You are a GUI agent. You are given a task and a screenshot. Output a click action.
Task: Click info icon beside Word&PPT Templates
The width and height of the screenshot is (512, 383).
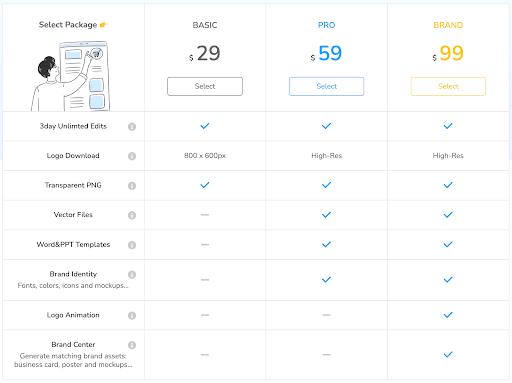click(132, 245)
